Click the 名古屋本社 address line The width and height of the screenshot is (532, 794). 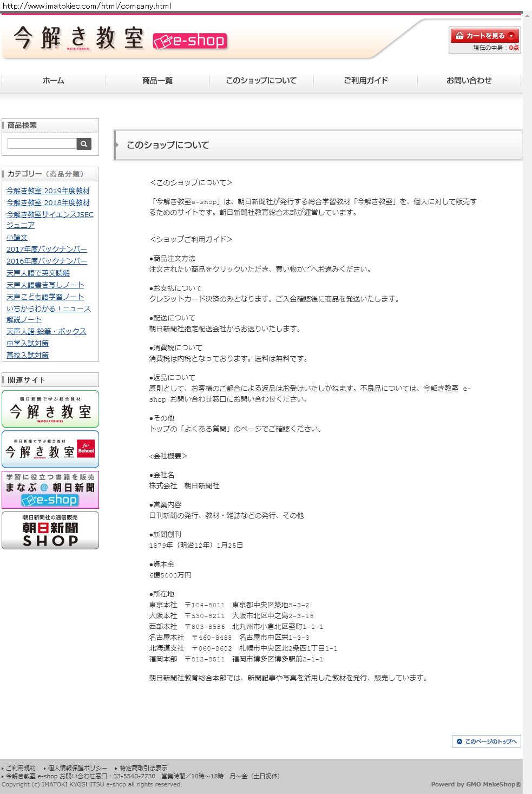point(229,637)
